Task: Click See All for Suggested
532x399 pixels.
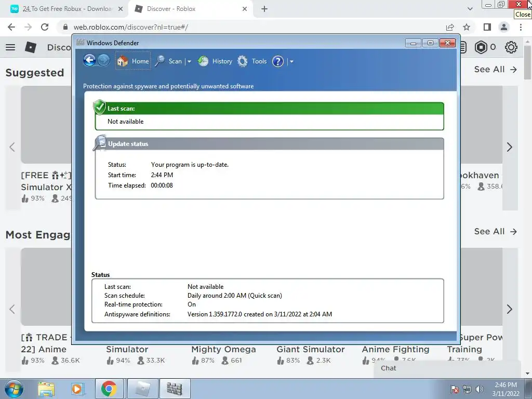Action: click(x=495, y=70)
